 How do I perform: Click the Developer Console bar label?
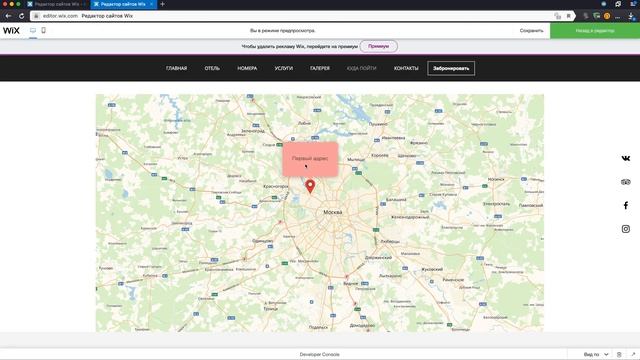(320, 354)
